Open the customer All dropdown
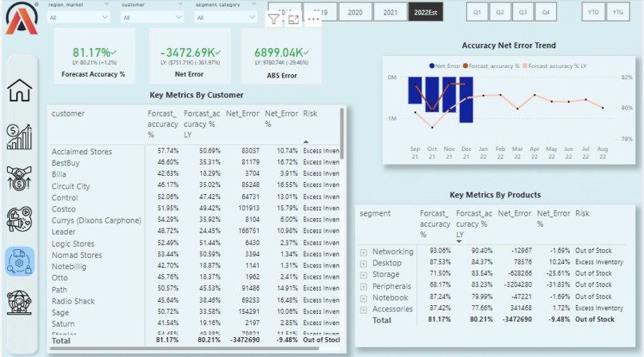 [152, 18]
